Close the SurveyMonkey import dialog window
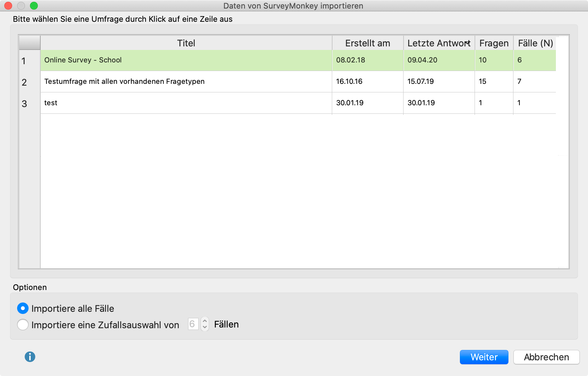588x376 pixels. tap(8, 6)
